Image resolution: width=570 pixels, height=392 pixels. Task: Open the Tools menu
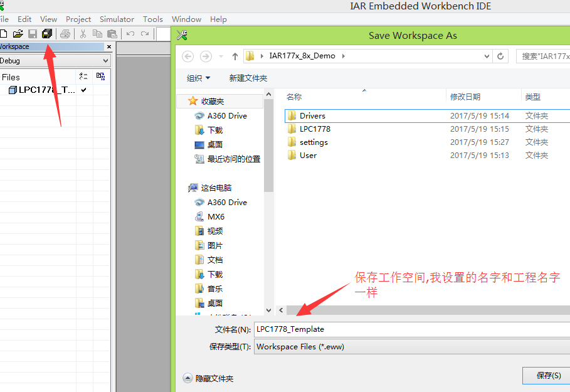point(152,19)
